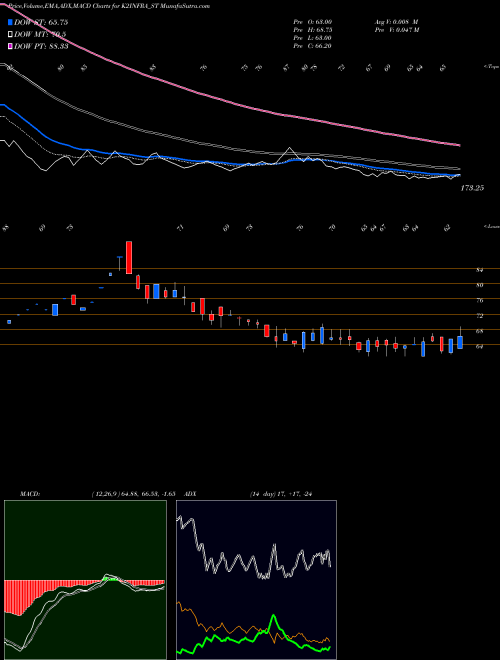Click the 68 price axis label
This screenshot has height=660, width=500.
479,331
